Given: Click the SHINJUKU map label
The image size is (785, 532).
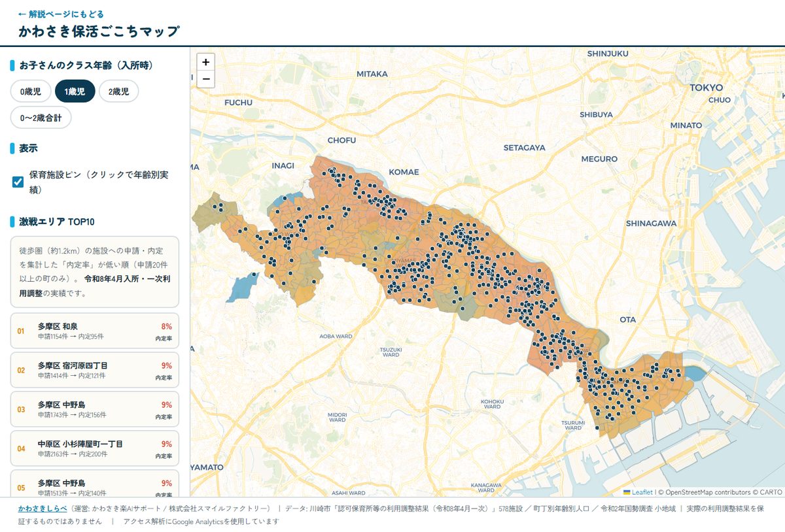Looking at the screenshot, I should click(x=608, y=53).
